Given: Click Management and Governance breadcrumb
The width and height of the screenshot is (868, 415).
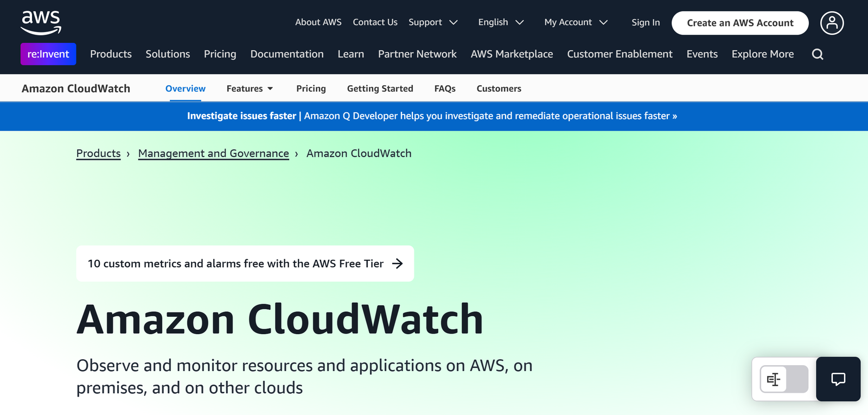Looking at the screenshot, I should (x=213, y=154).
